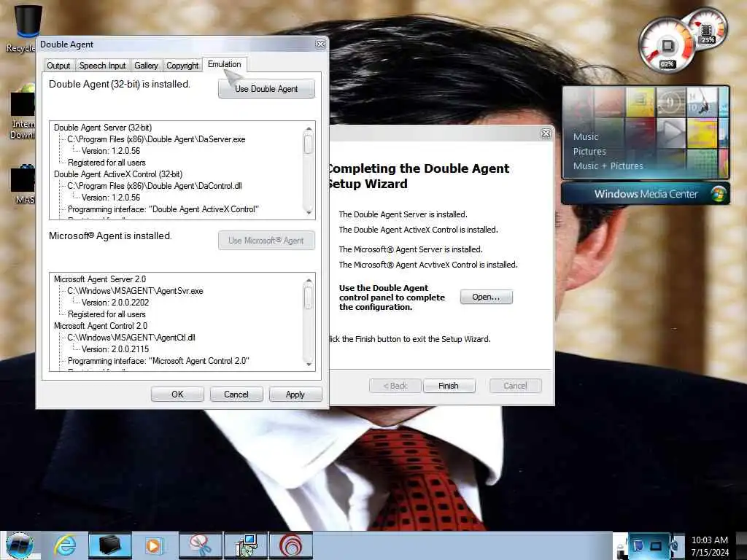Click the Windows Media Center bar
This screenshot has height=560, width=747.
coord(646,194)
